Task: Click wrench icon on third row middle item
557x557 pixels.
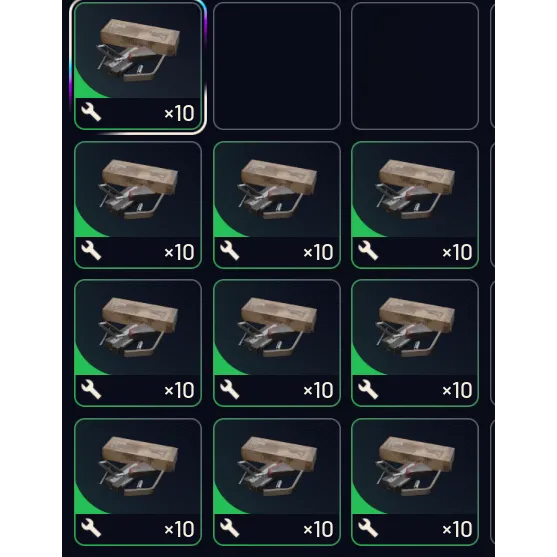Action: point(229,389)
